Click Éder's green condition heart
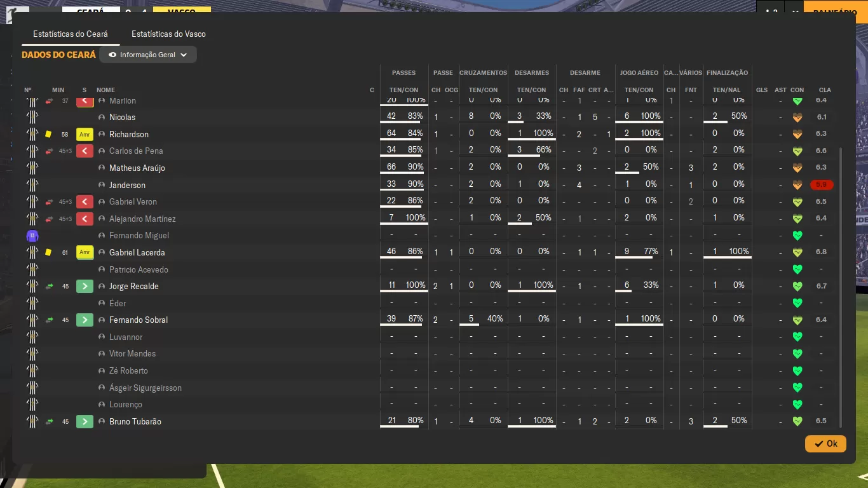 click(x=797, y=303)
